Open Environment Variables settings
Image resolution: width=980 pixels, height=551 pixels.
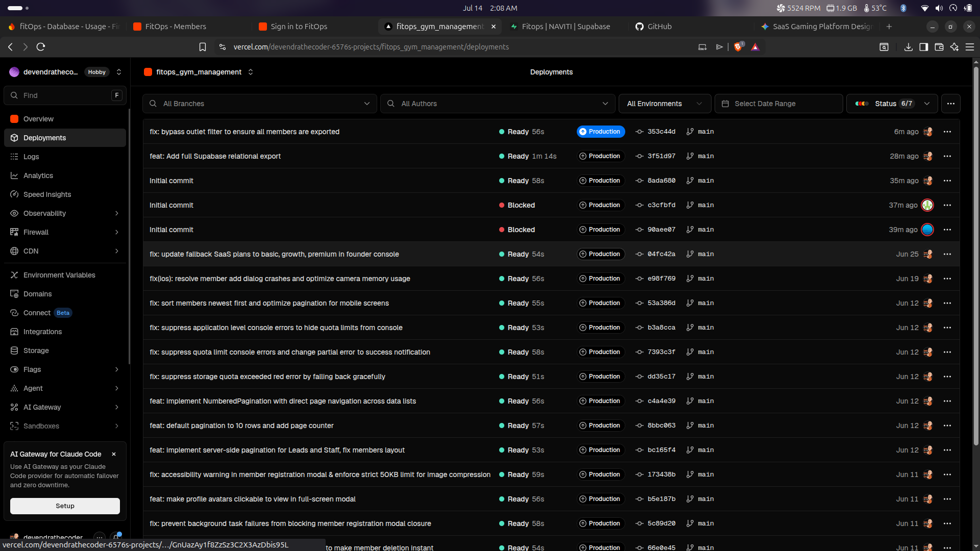point(65,275)
